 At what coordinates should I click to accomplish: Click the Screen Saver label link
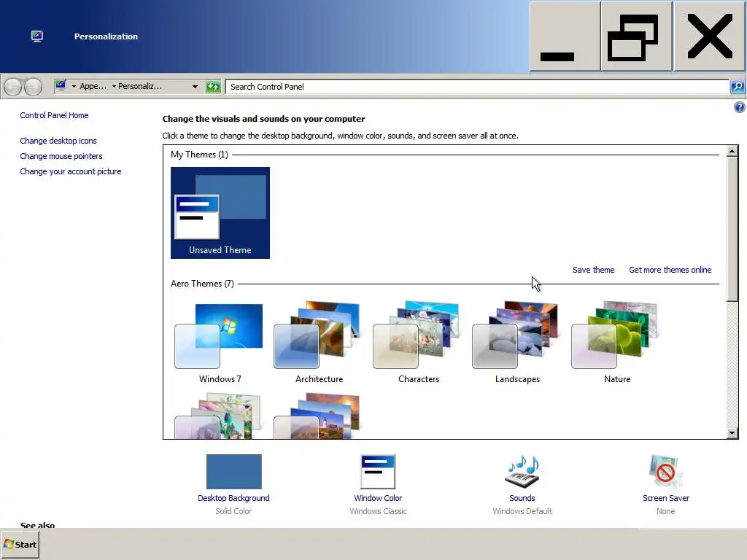pyautogui.click(x=665, y=498)
